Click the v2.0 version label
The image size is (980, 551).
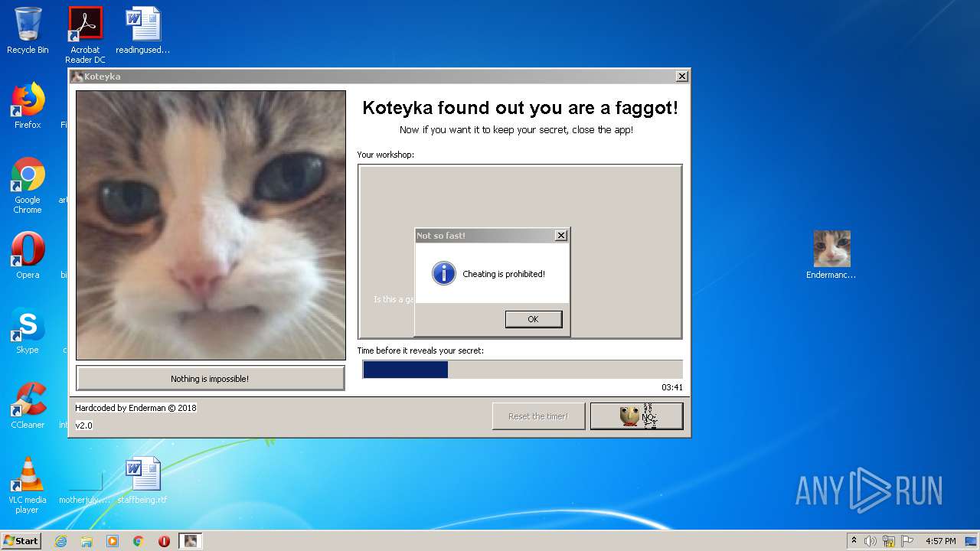83,425
